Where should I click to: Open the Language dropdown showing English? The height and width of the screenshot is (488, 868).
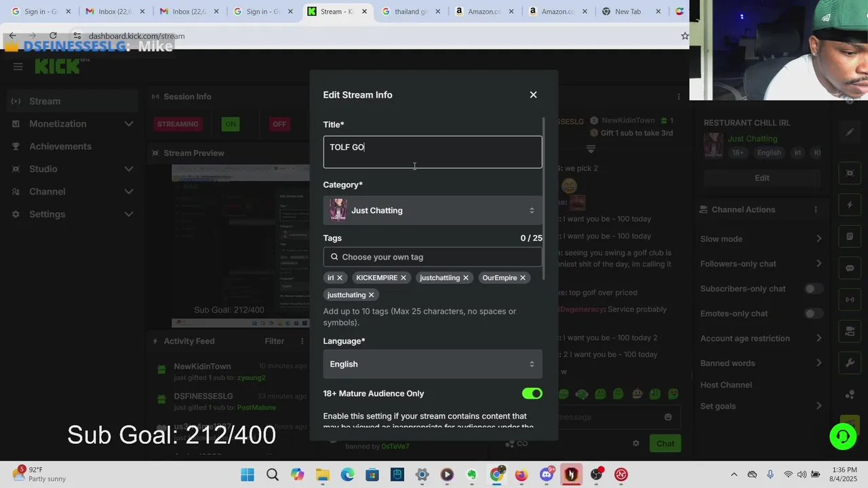(433, 364)
